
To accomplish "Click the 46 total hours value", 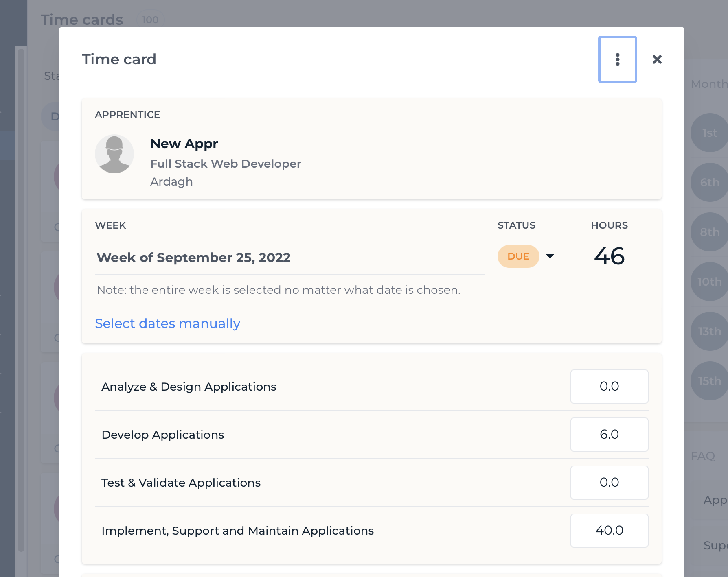I will 609,256.
